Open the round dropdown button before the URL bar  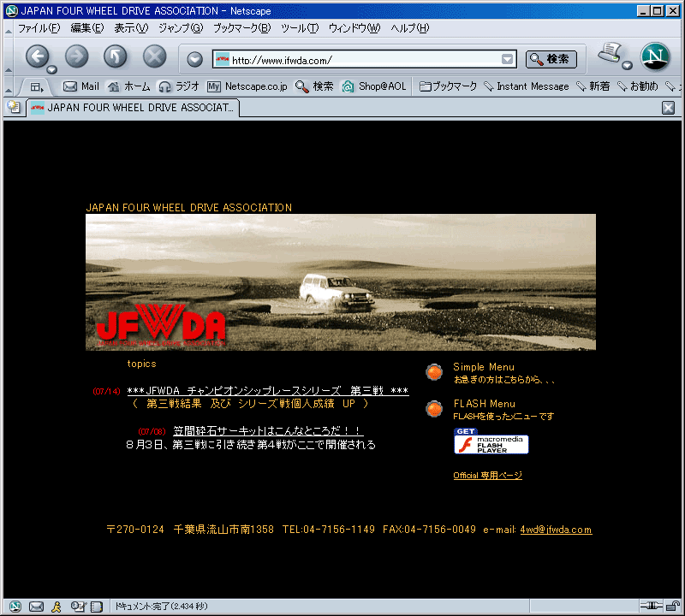pos(195,59)
